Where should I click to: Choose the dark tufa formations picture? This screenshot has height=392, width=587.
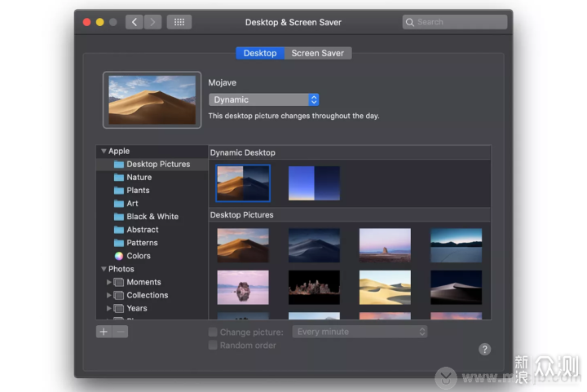(314, 287)
